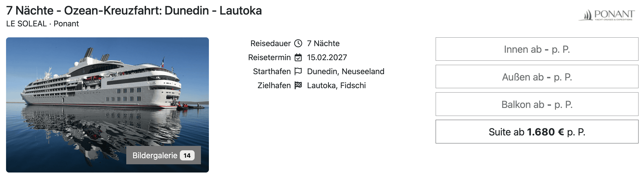Click the Ponant logo

(x=607, y=15)
